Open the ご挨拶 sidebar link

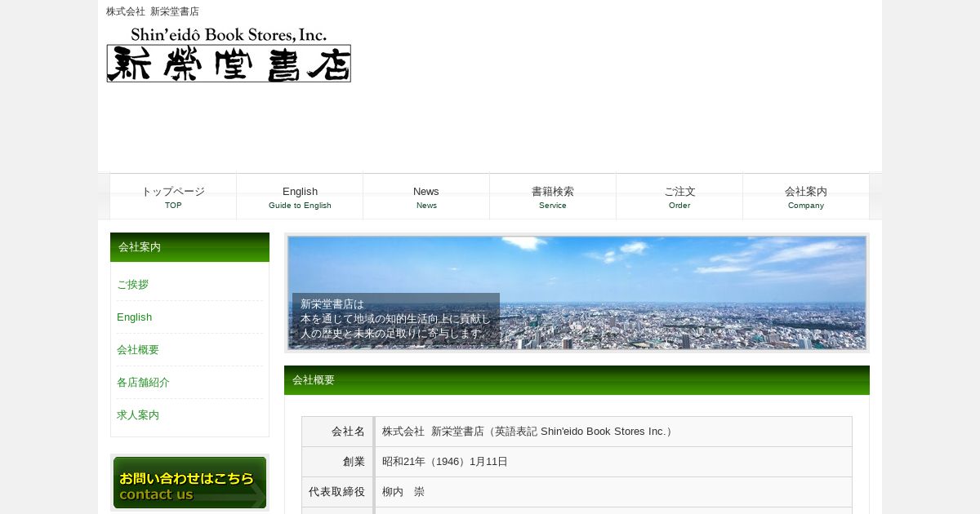pos(133,285)
